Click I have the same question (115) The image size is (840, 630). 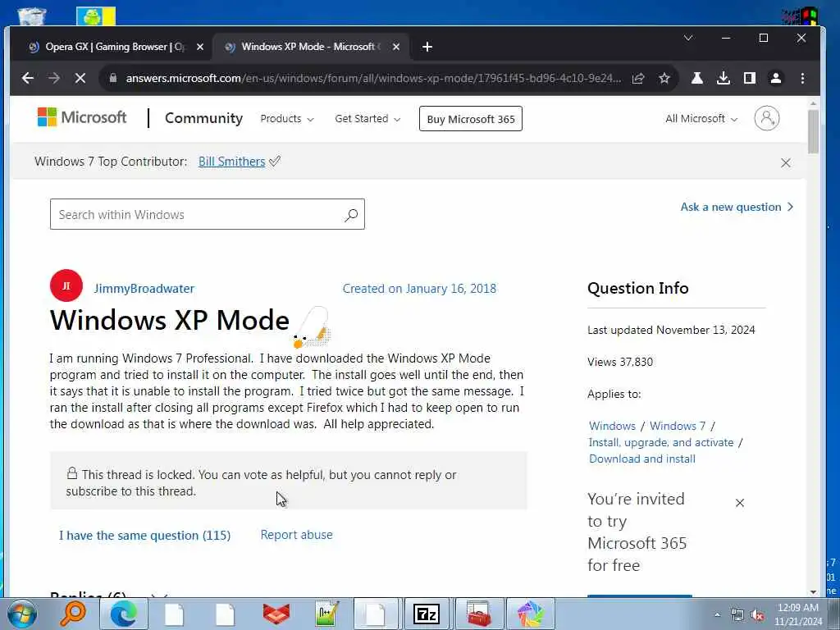pyautogui.click(x=144, y=536)
